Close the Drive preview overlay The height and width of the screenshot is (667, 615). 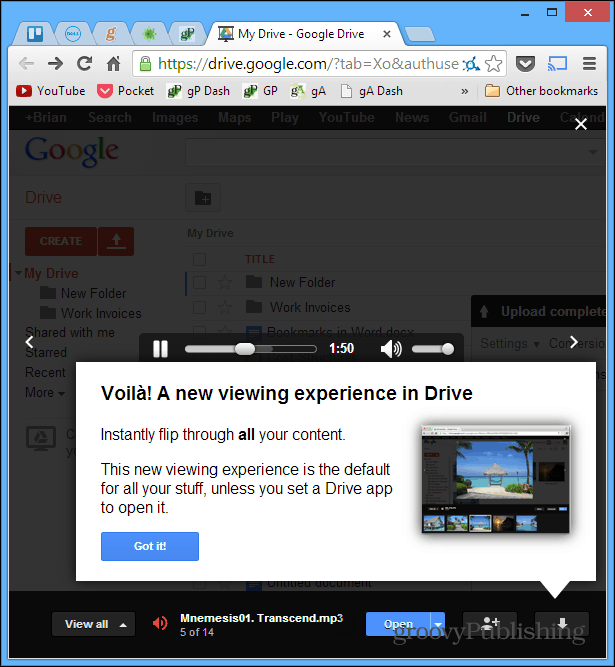tap(581, 124)
